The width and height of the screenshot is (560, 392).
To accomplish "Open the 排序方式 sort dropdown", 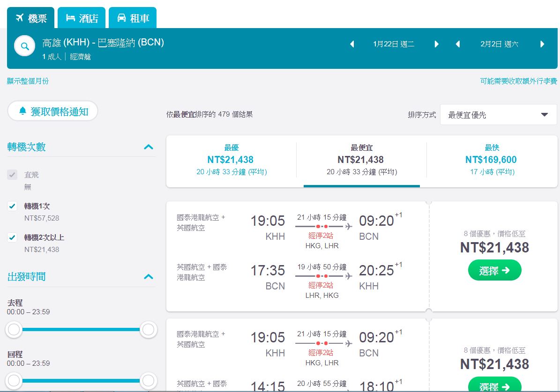I will click(x=498, y=115).
